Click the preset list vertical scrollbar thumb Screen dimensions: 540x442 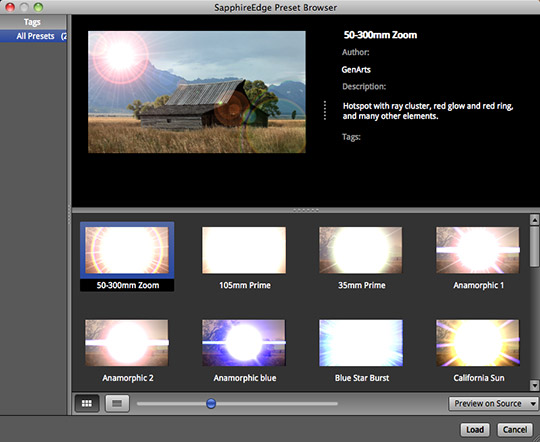(534, 246)
